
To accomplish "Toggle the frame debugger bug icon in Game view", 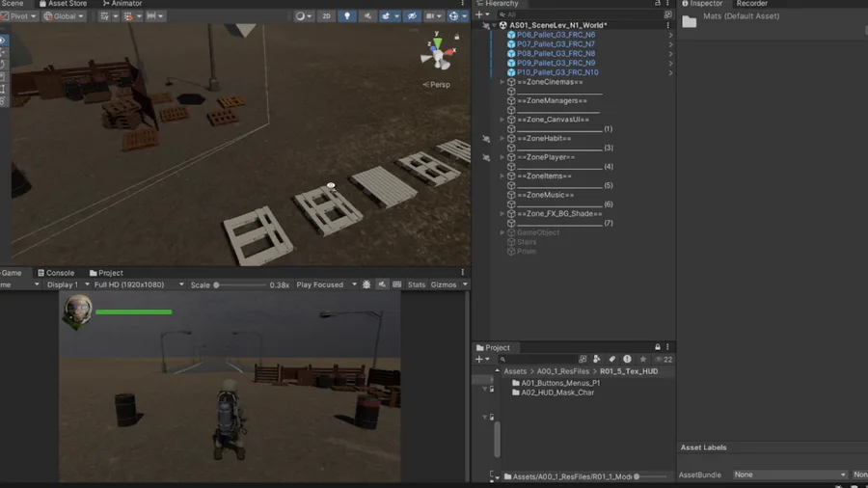I will pos(366,285).
